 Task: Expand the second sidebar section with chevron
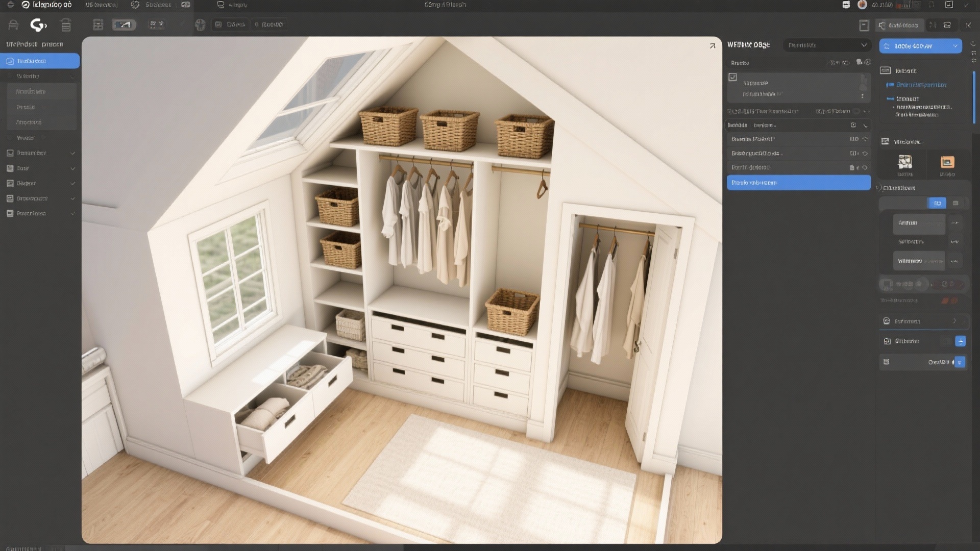pos(41,168)
